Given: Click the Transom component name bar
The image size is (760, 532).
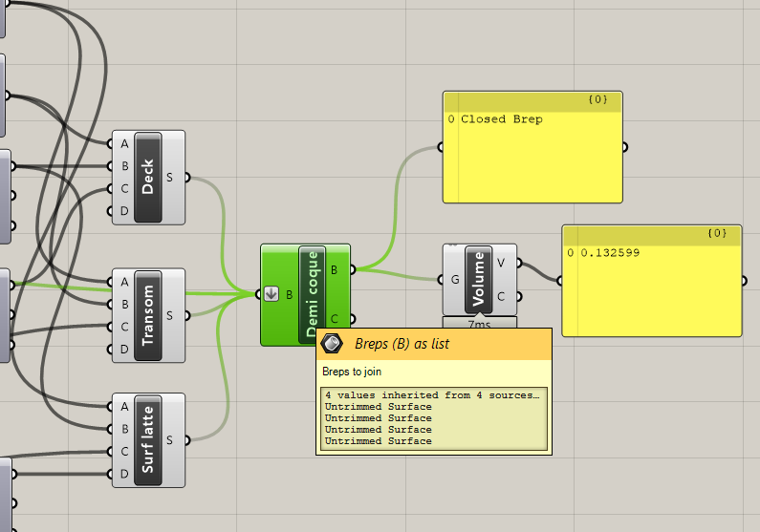Looking at the screenshot, I should click(148, 315).
